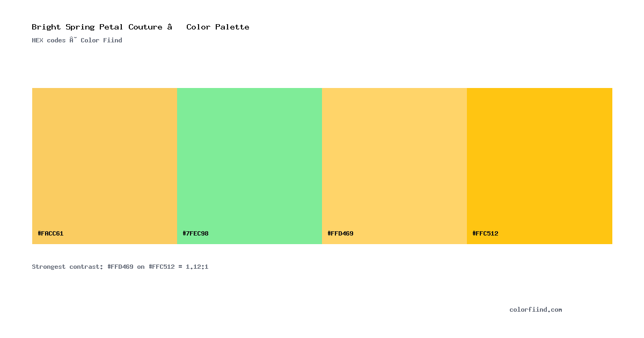
Task: Click the words Bright Spring in the heading
Action: coord(63,27)
